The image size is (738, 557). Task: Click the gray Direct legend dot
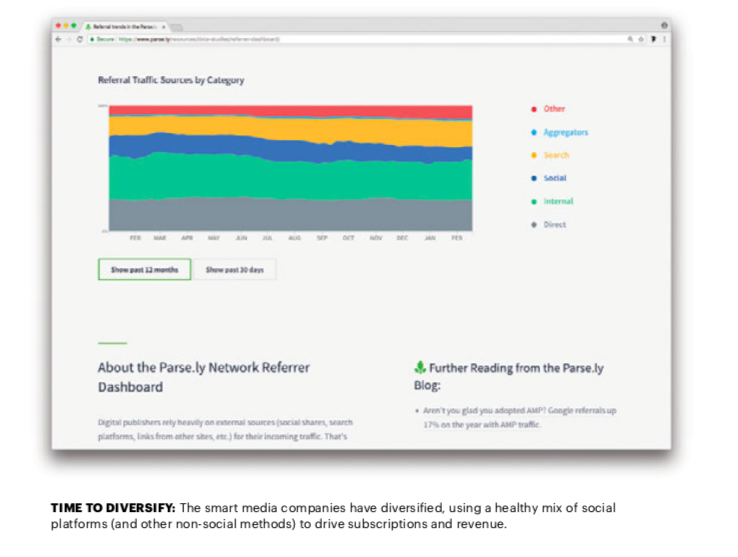pyautogui.click(x=534, y=225)
